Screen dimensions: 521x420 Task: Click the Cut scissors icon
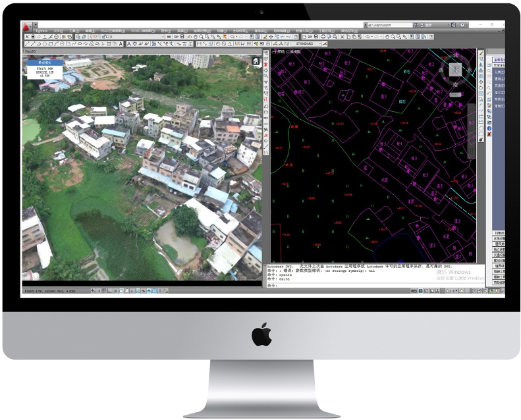pyautogui.click(x=343, y=37)
